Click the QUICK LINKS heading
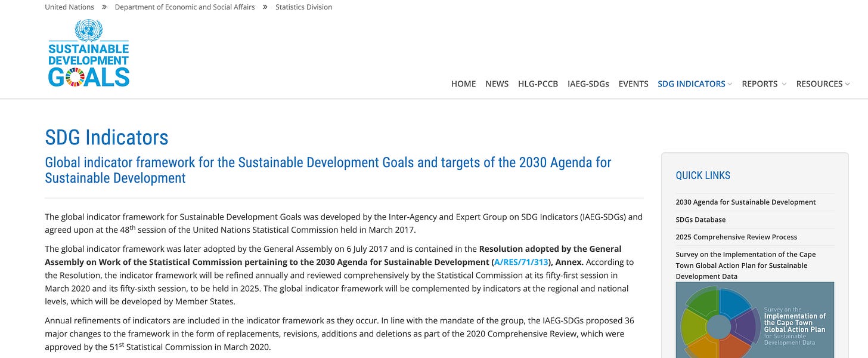The height and width of the screenshot is (358, 868). (703, 175)
